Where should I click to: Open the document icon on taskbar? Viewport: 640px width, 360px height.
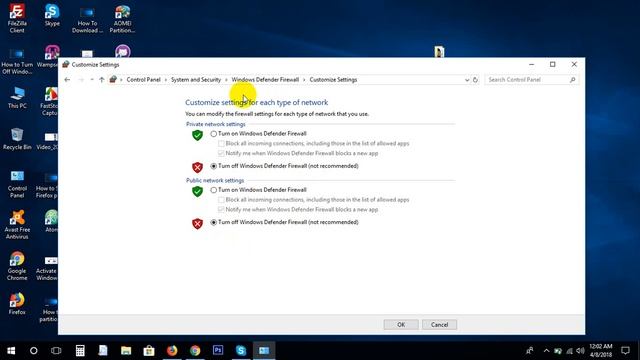point(103,351)
